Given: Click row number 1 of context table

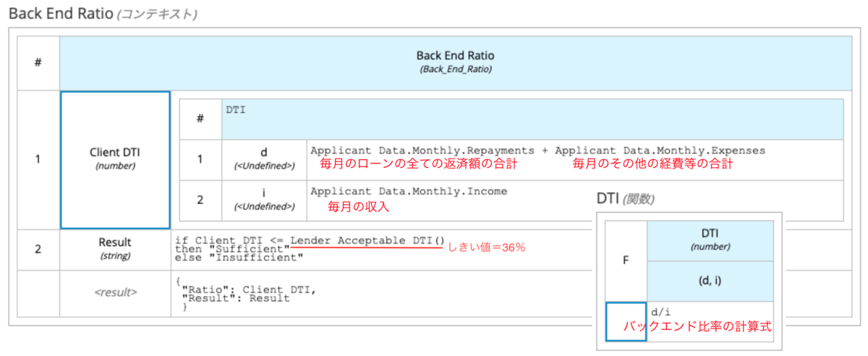Looking at the screenshot, I should click(38, 159).
